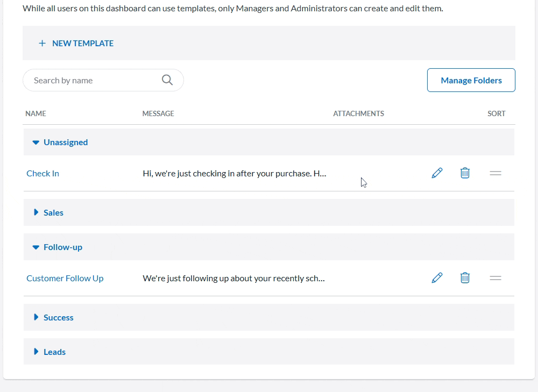538x392 pixels.
Task: Create a new template with NEW TEMPLATE
Action: (82, 44)
